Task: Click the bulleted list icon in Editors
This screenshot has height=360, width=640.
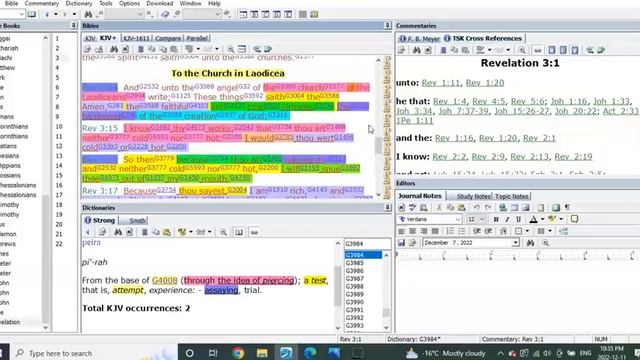Action: pos(462,231)
